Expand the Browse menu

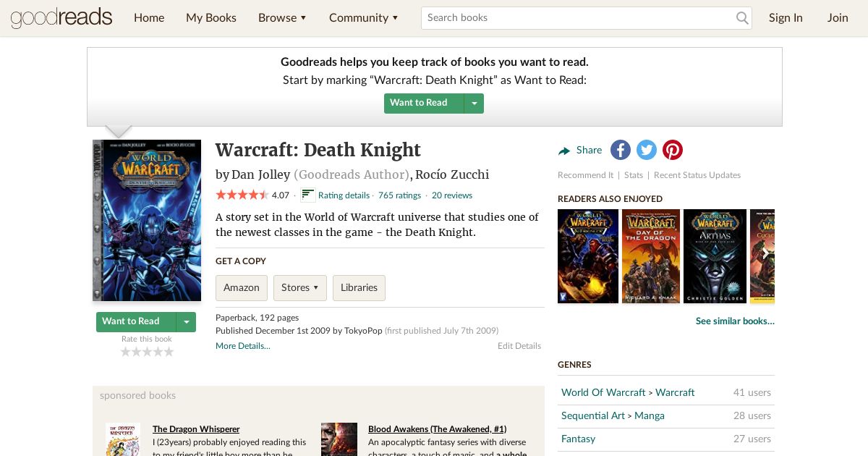click(x=282, y=18)
